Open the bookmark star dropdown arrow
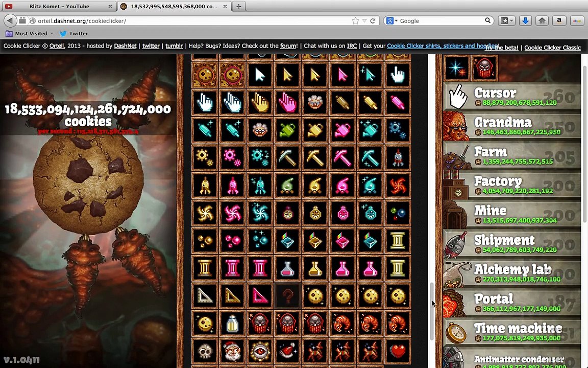 pyautogui.click(x=364, y=21)
